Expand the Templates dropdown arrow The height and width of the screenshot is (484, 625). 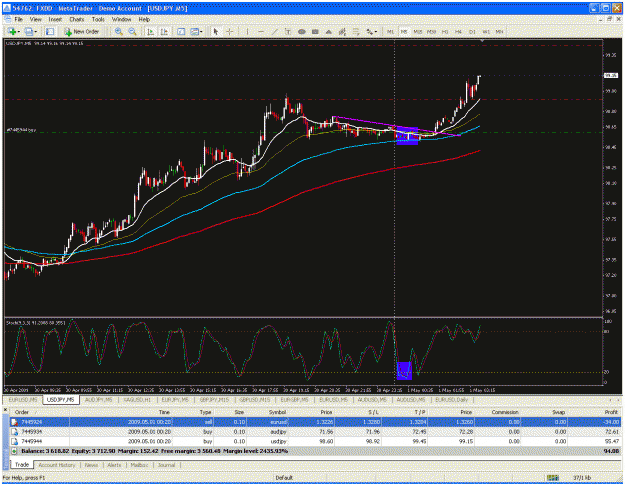[201, 31]
